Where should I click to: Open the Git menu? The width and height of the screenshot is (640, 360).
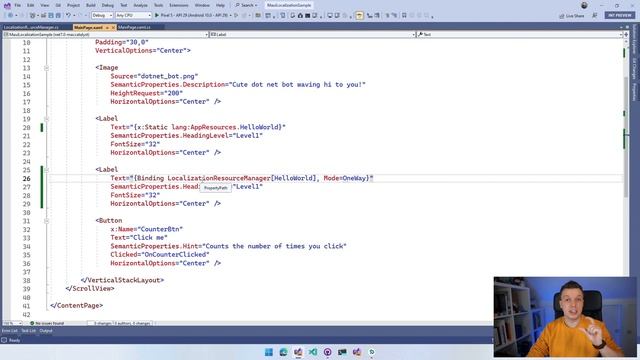tap(58, 5)
